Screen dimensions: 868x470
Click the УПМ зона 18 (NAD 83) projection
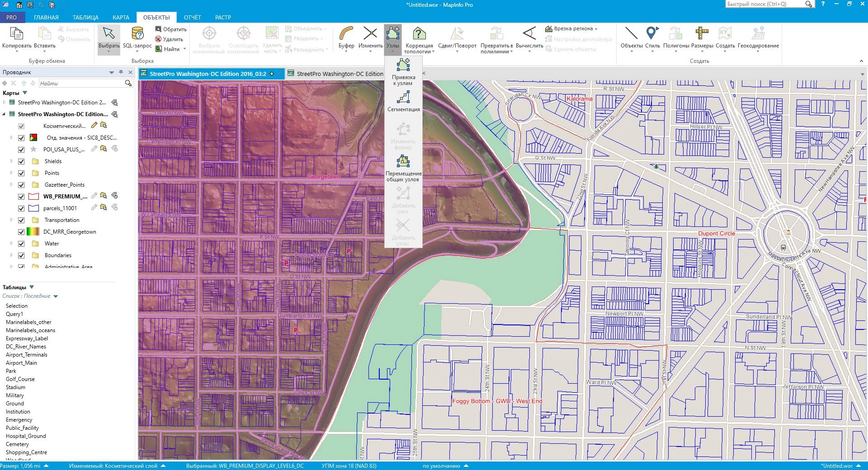pyautogui.click(x=349, y=465)
